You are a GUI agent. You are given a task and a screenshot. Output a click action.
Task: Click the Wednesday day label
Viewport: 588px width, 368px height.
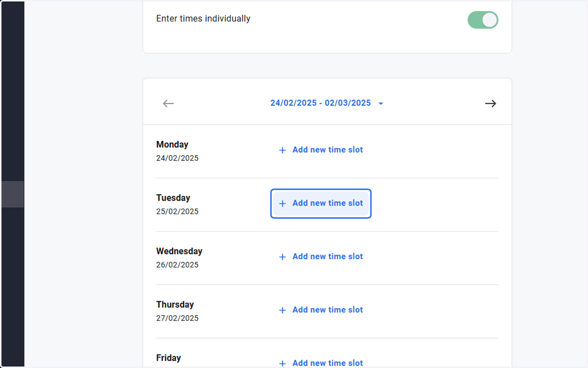pyautogui.click(x=179, y=251)
